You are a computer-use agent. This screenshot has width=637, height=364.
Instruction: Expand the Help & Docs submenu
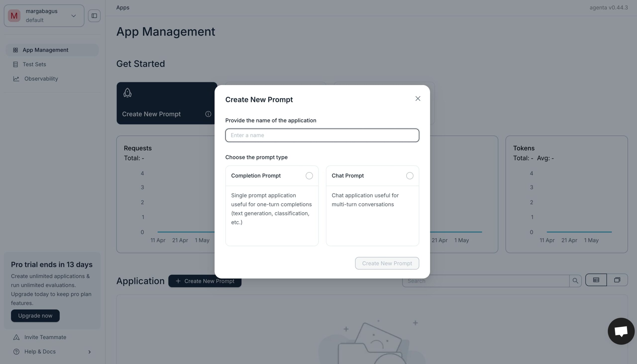coord(89,352)
